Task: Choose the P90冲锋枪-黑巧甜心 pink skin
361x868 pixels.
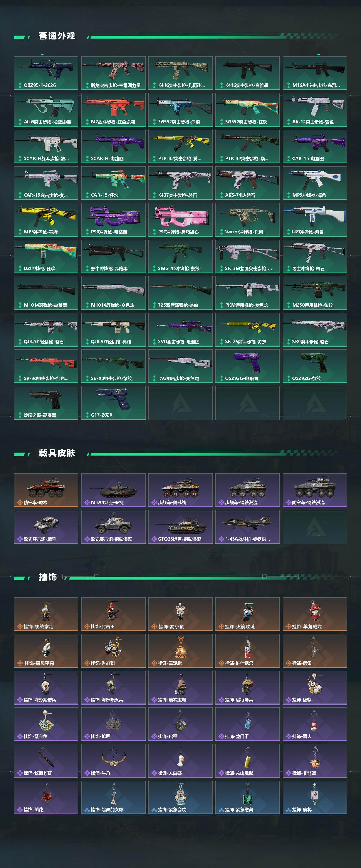Action: pyautogui.click(x=180, y=220)
